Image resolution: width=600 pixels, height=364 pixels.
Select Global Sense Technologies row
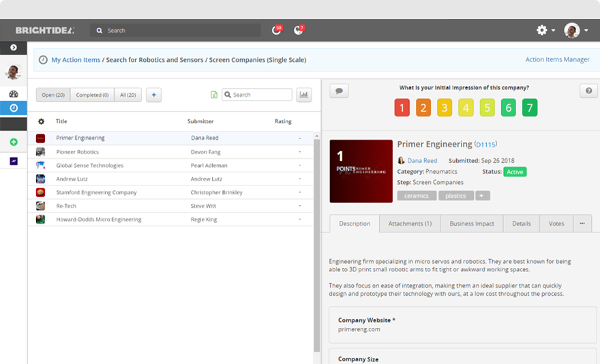point(170,166)
